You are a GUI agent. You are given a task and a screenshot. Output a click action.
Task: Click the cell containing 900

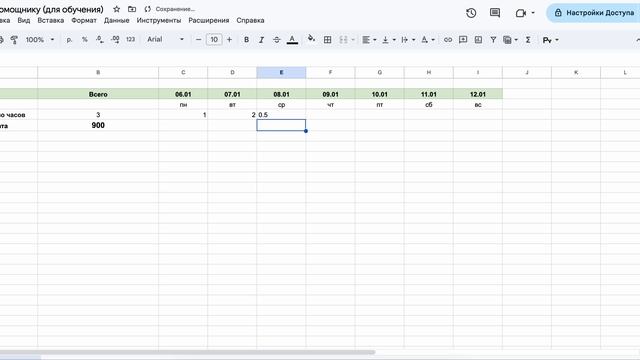coord(98,125)
